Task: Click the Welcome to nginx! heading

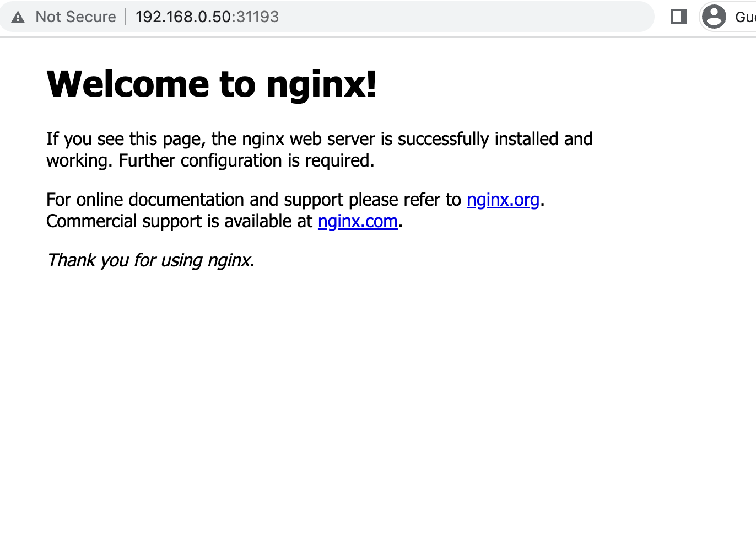Action: [x=212, y=84]
